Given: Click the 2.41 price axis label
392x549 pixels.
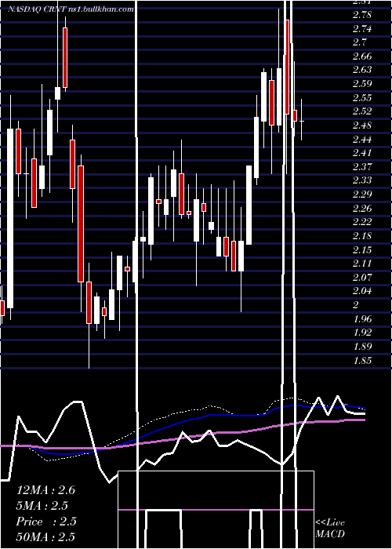Looking at the screenshot, I should pos(362,153).
